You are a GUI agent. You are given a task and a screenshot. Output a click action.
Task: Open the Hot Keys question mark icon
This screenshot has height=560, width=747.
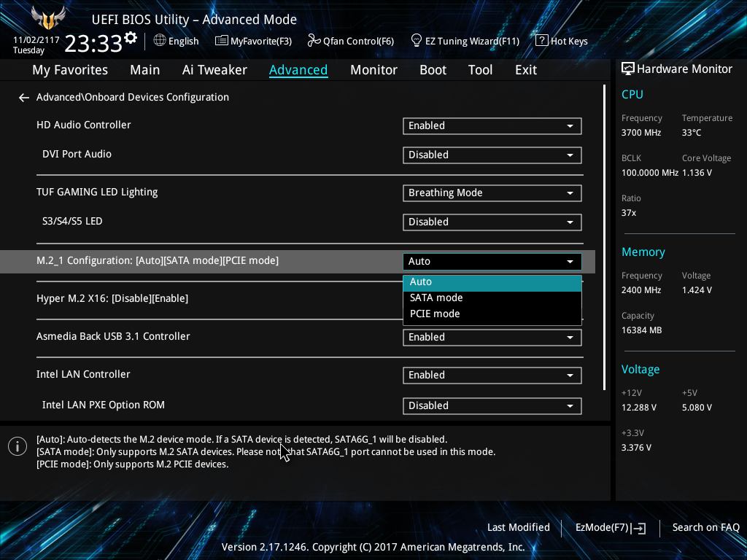[x=542, y=41]
